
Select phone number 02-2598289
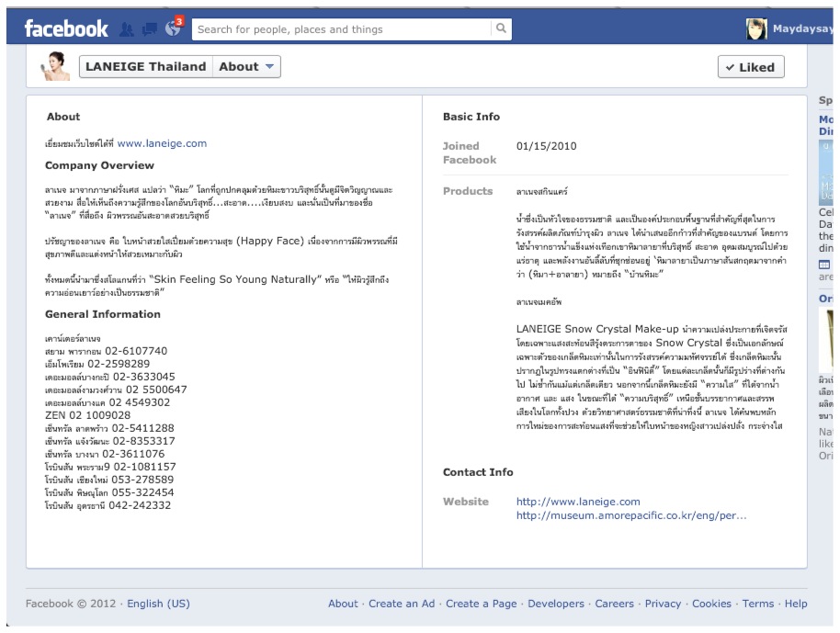(x=119, y=364)
